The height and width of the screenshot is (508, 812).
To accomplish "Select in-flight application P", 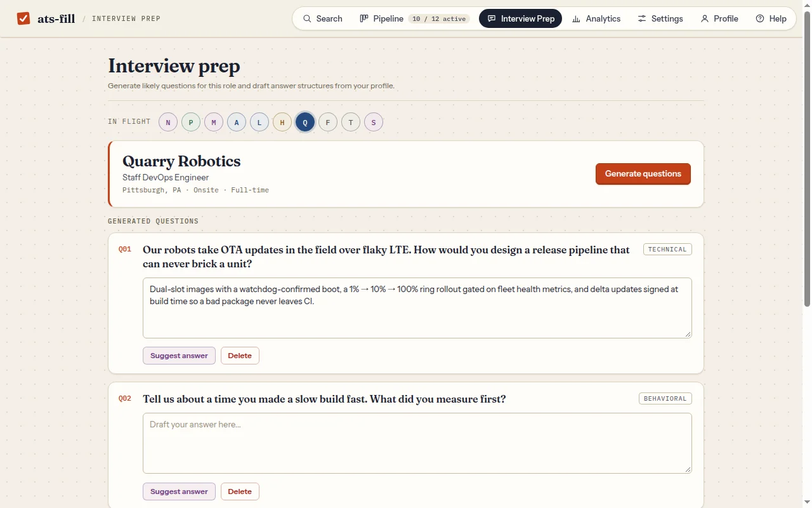I will pos(191,122).
